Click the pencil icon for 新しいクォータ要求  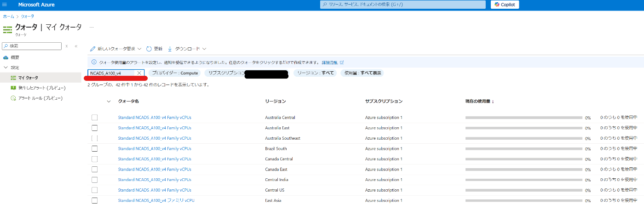click(93, 49)
